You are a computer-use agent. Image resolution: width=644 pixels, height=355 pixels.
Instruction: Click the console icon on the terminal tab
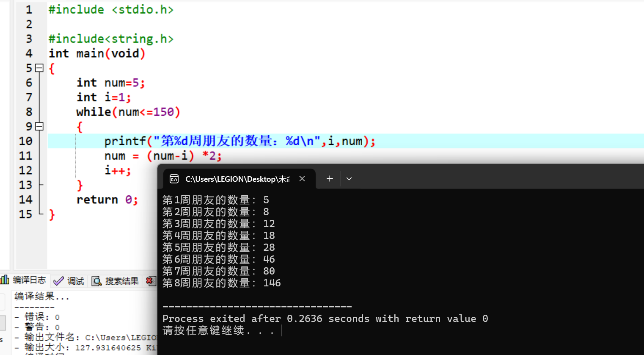point(174,179)
